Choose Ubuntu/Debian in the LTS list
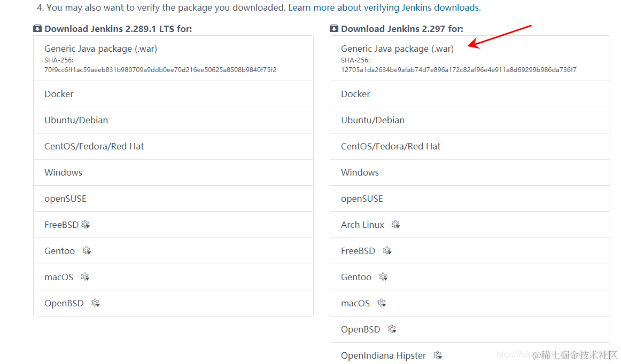Screen dimensions: 621x364 point(173,120)
